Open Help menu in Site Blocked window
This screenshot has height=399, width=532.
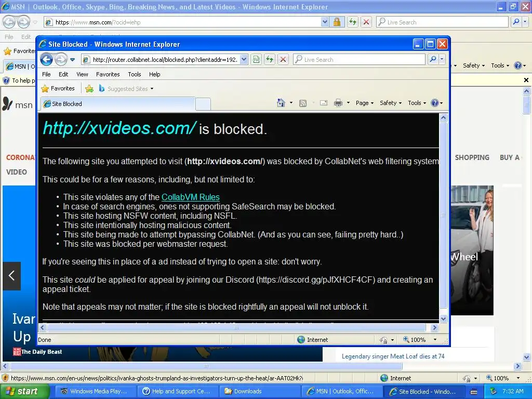click(155, 74)
